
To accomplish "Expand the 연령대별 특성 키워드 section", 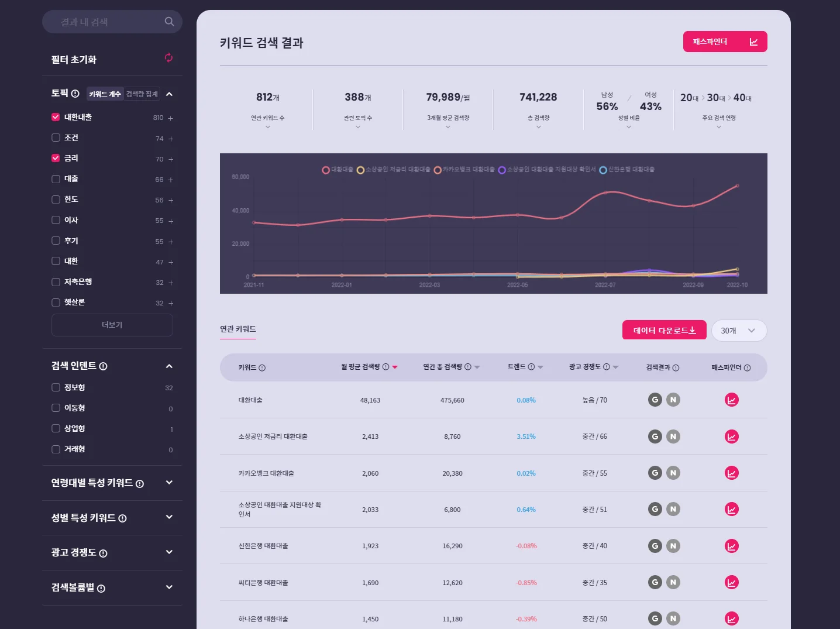I will pyautogui.click(x=169, y=483).
